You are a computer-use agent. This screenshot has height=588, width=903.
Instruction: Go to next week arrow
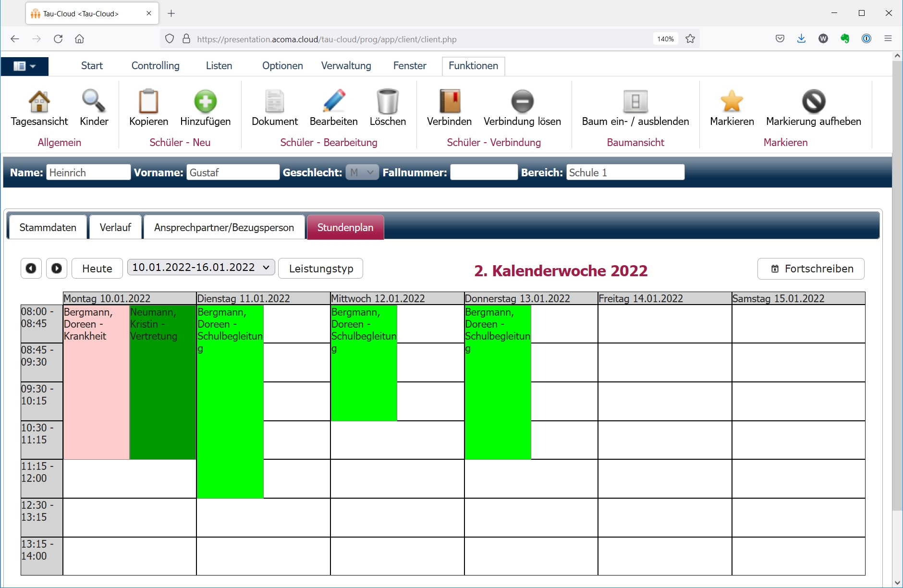[x=57, y=268]
